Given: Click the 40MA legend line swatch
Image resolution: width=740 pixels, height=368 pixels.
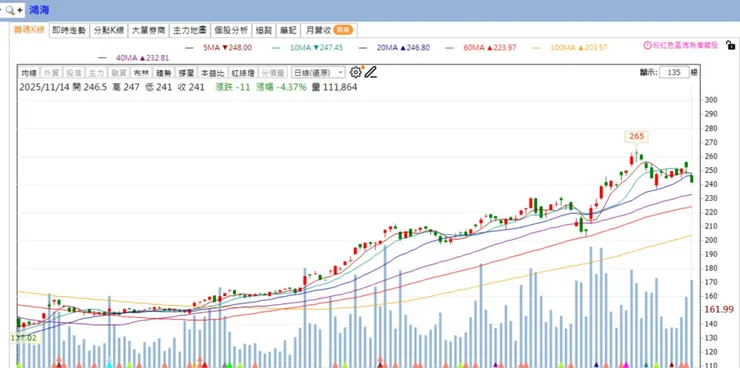Looking at the screenshot, I should [x=102, y=58].
